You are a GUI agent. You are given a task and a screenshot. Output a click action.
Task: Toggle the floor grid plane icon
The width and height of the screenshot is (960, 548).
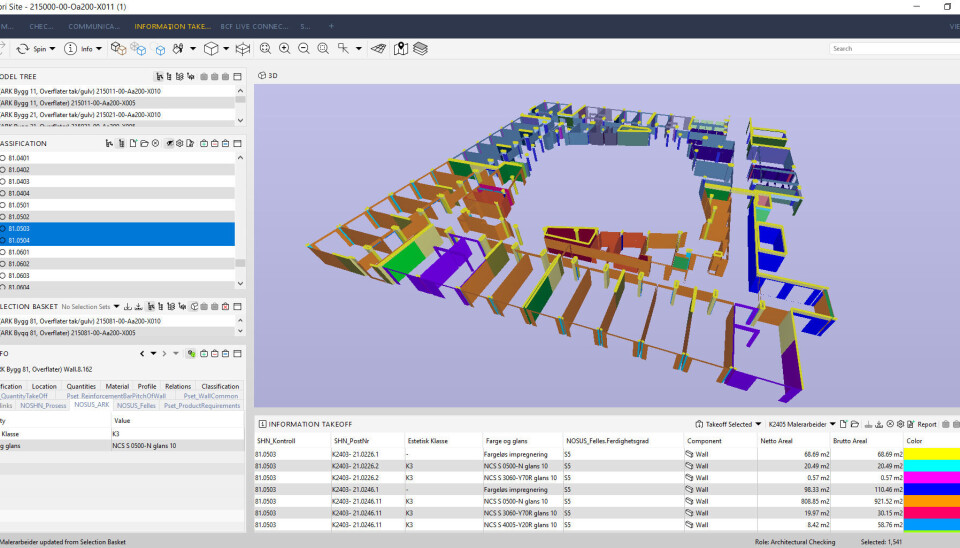pos(378,48)
